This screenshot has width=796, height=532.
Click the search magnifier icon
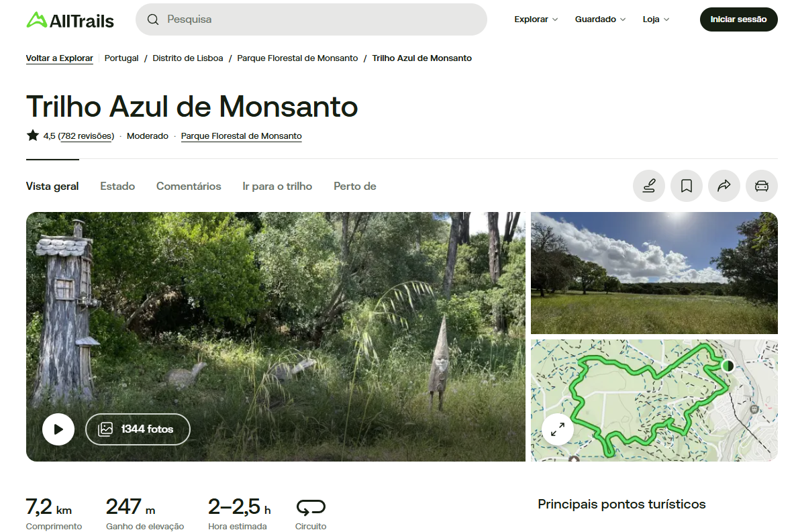153,19
